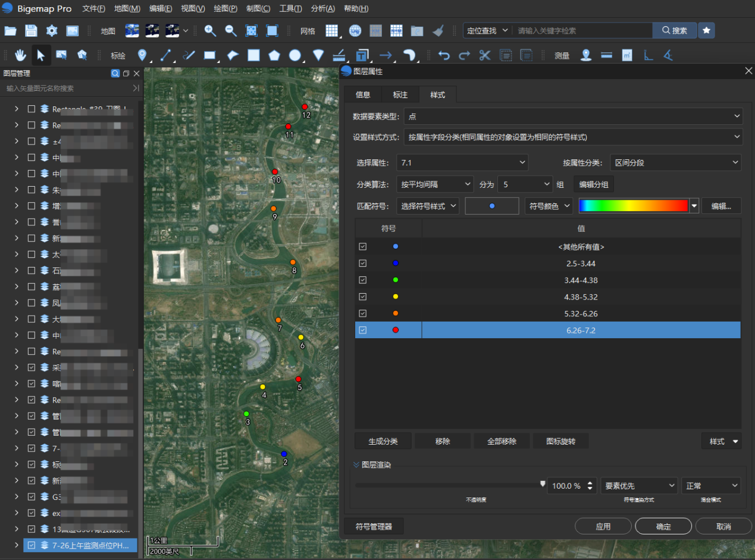The width and height of the screenshot is (755, 560).
Task: Click the 确定 button
Action: point(663,526)
